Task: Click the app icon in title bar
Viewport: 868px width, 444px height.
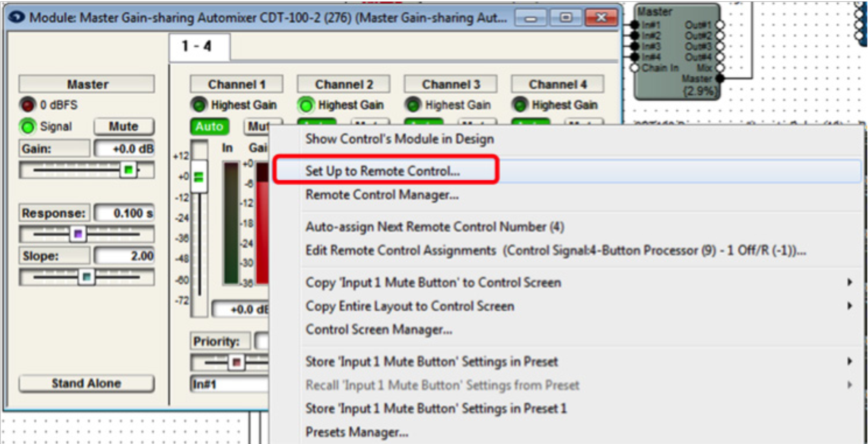Action: [16, 17]
